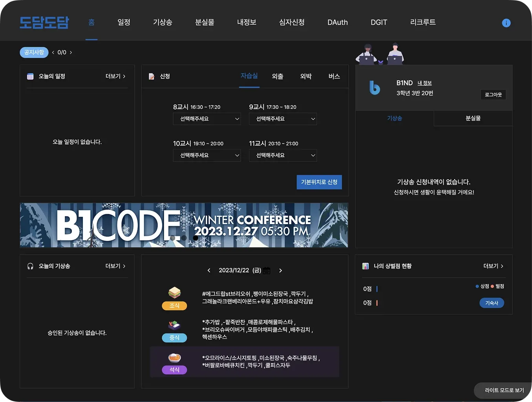The width and height of the screenshot is (532, 402).
Task: Click the 중식 label
Action: click(x=174, y=338)
